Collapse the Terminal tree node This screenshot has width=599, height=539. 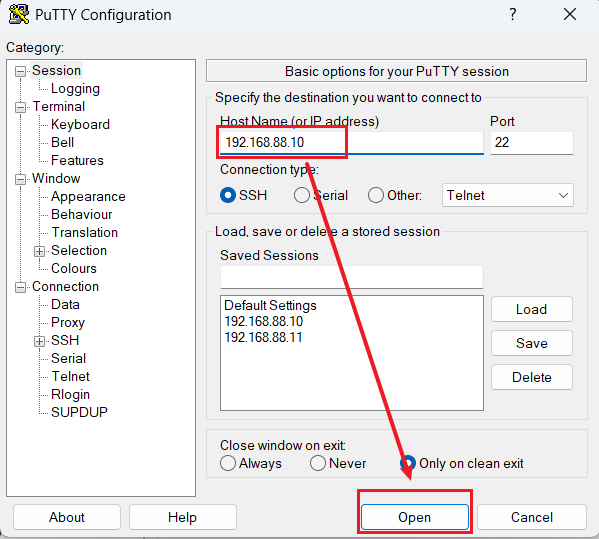(x=20, y=107)
